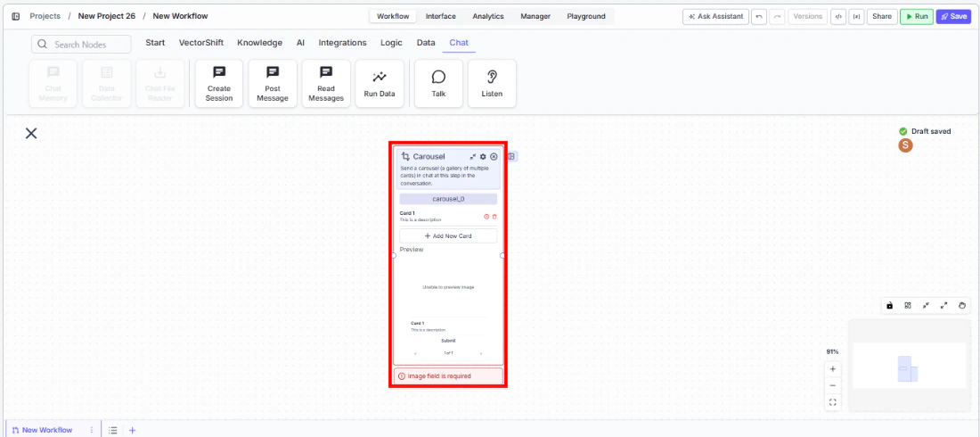Go to next card in preview
This screenshot has width=980, height=437.
click(x=480, y=354)
